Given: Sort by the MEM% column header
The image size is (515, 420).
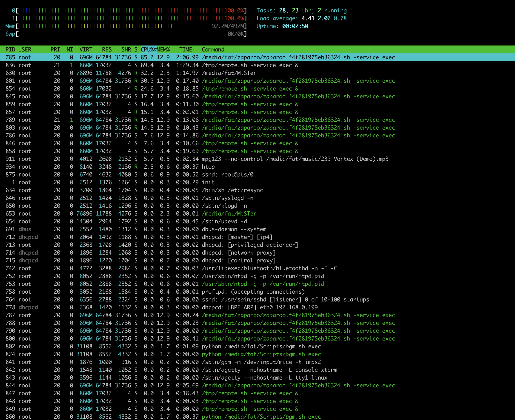Looking at the screenshot, I should click(163, 50).
